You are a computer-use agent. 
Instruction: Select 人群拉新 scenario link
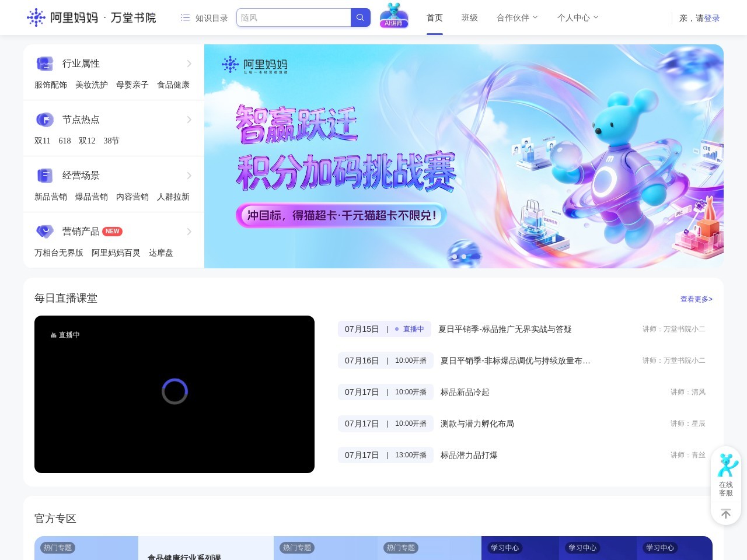coord(173,197)
